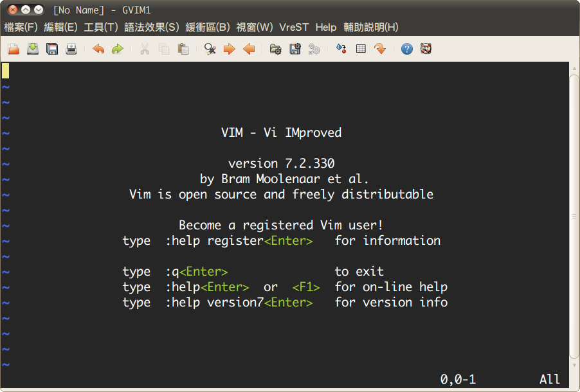Click the Cut scissors icon
The width and height of the screenshot is (580, 392).
click(145, 49)
